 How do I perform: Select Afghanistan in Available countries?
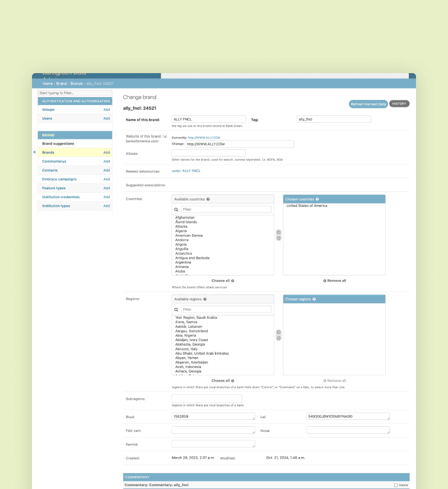(x=185, y=218)
